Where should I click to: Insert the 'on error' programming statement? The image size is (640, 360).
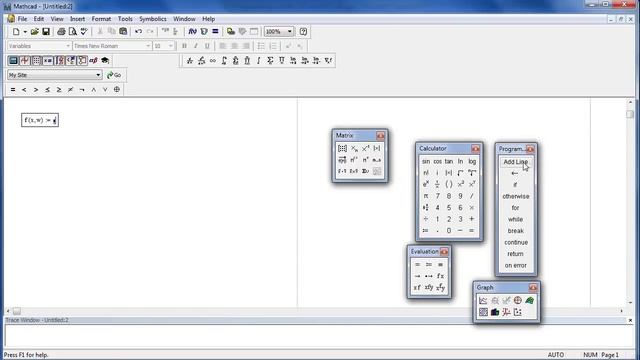(x=516, y=265)
